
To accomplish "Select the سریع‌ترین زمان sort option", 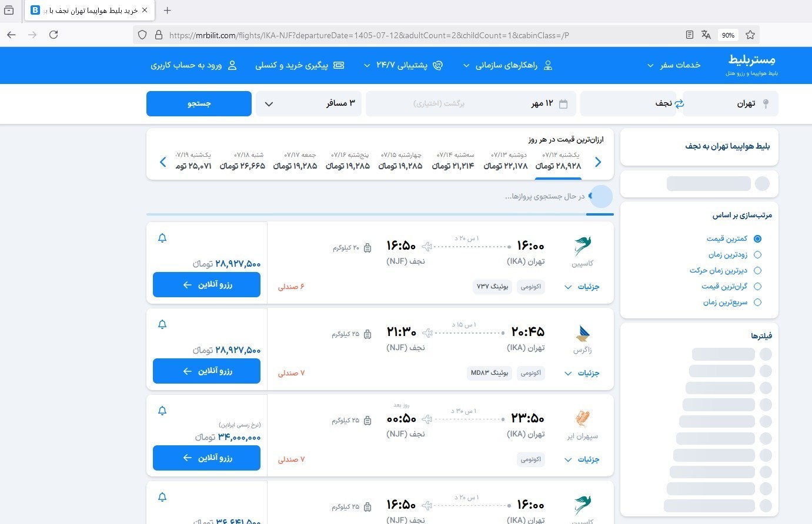I will tap(732, 302).
